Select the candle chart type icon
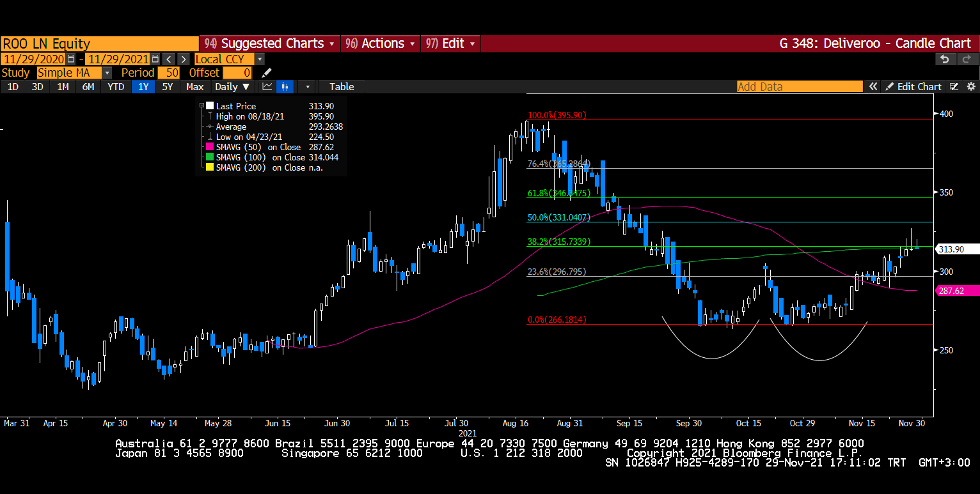980x494 pixels. tap(285, 87)
